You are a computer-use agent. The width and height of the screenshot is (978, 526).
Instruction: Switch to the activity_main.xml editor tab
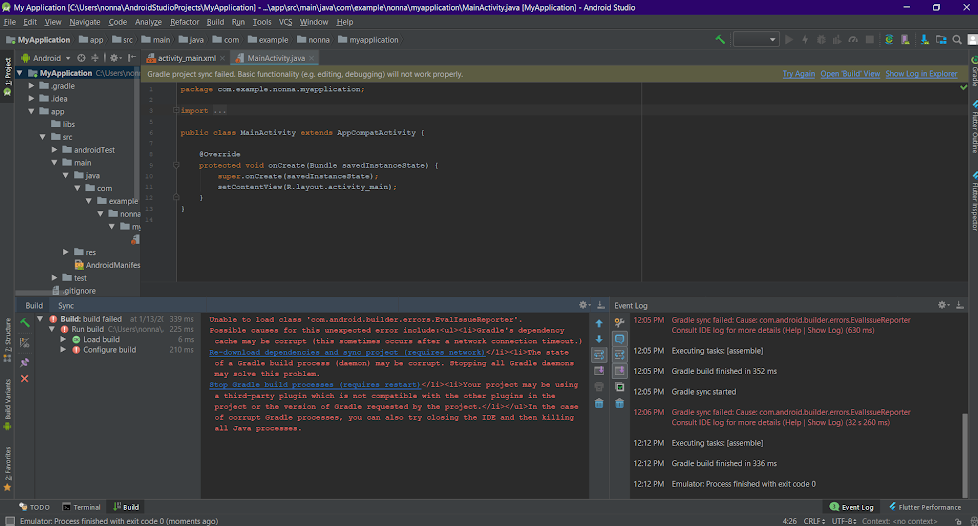point(186,58)
